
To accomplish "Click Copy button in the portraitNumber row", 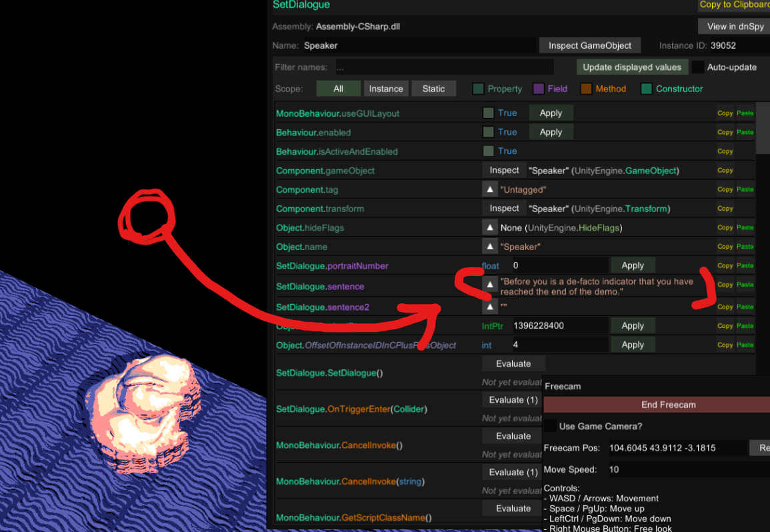I will point(725,266).
